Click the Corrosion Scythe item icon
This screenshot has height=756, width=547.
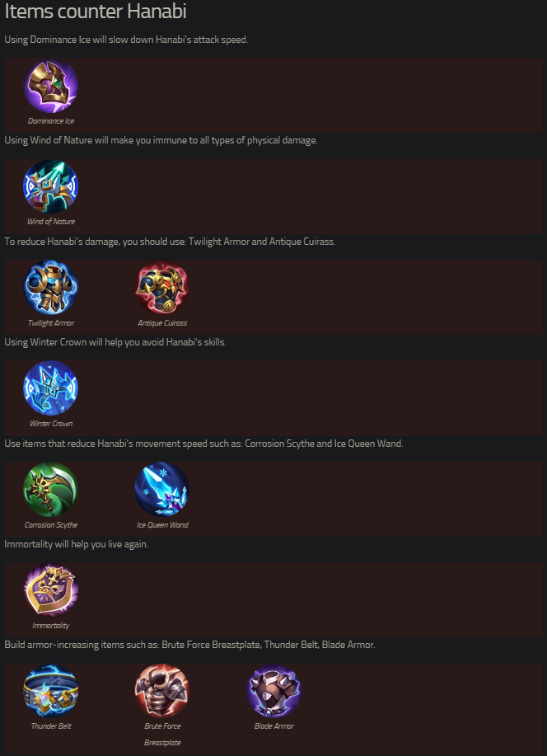51,490
